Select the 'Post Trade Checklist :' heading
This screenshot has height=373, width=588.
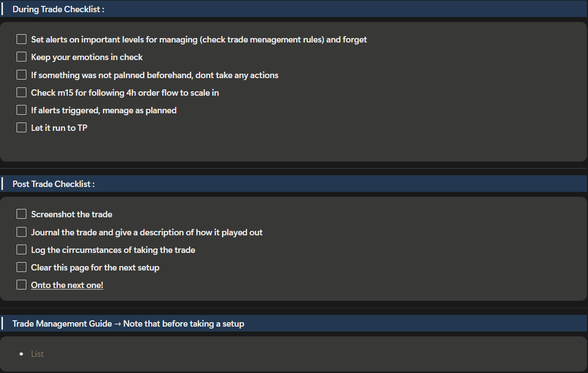[53, 184]
